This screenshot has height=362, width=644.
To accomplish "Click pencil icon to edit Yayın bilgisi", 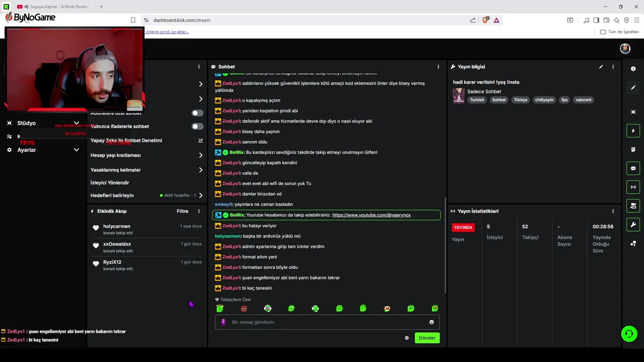I will (x=601, y=66).
